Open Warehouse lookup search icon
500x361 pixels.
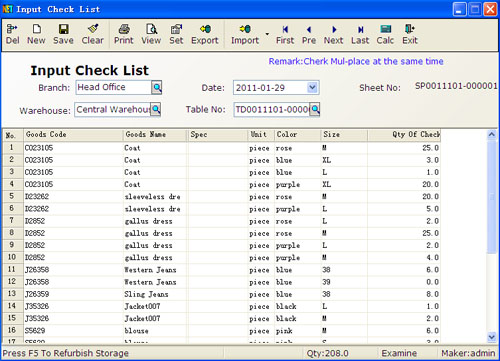(155, 109)
